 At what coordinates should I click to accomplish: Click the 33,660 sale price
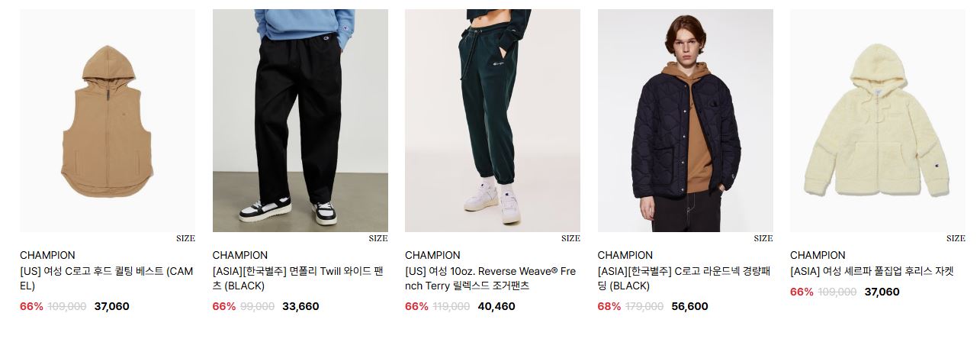tap(300, 306)
